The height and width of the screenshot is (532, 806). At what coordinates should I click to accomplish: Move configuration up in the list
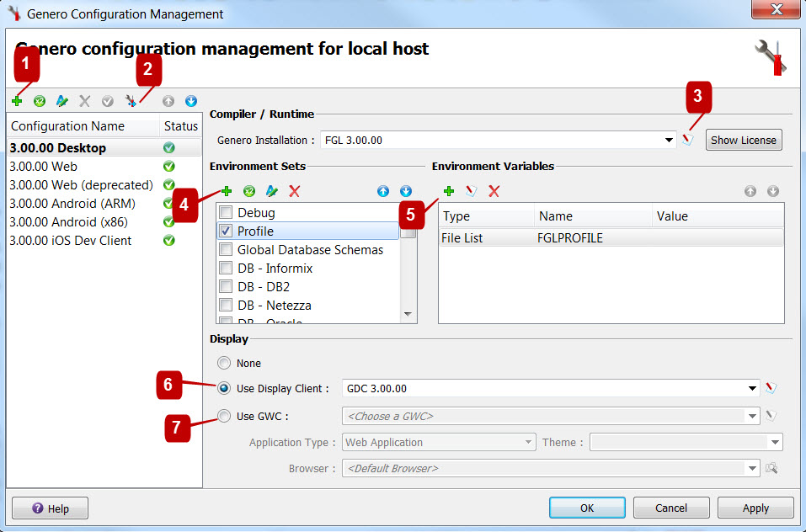click(168, 101)
